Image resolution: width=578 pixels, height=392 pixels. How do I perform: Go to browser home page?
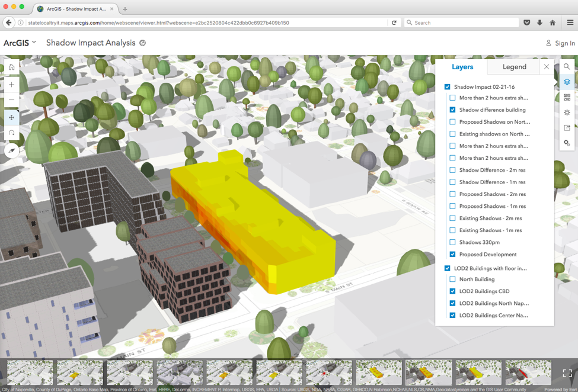click(553, 23)
